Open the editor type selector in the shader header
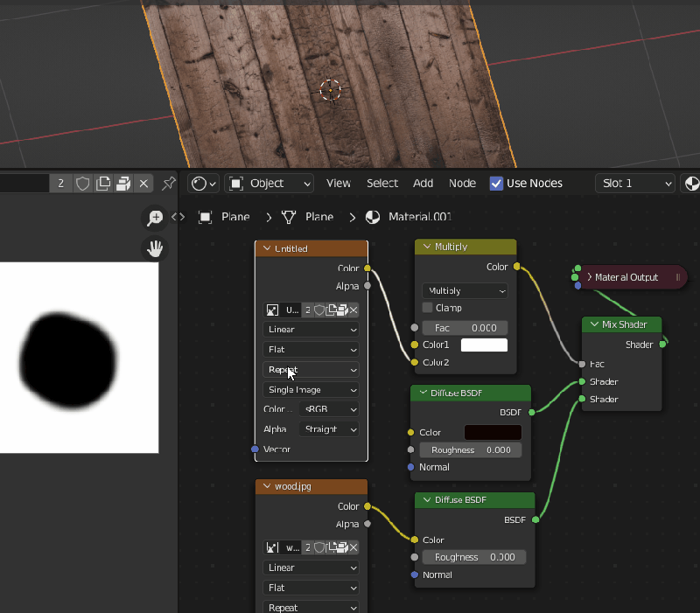 click(202, 183)
